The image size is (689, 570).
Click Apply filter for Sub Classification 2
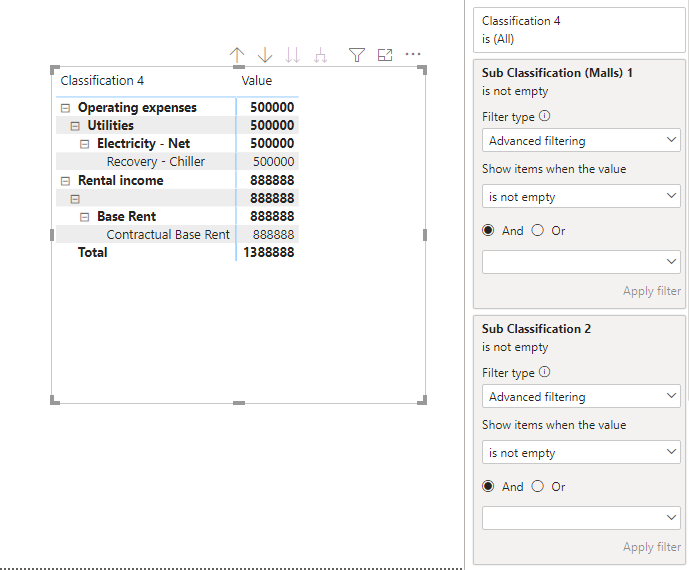652,547
